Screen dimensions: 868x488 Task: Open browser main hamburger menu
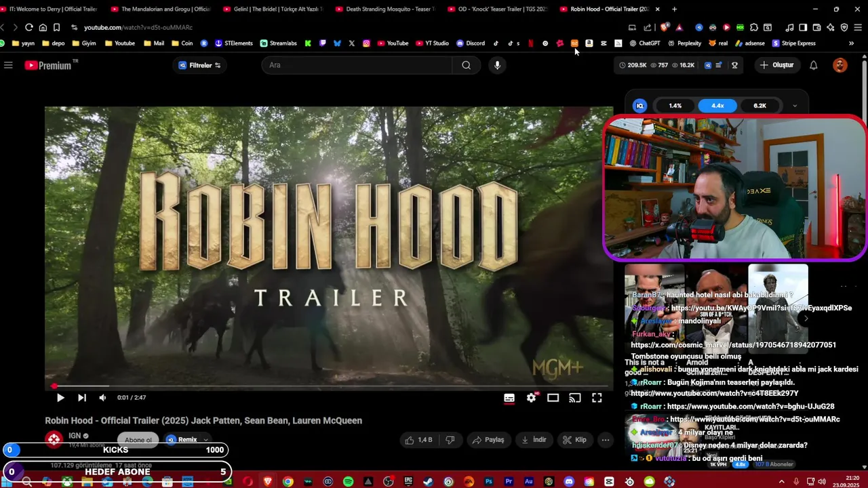point(858,27)
